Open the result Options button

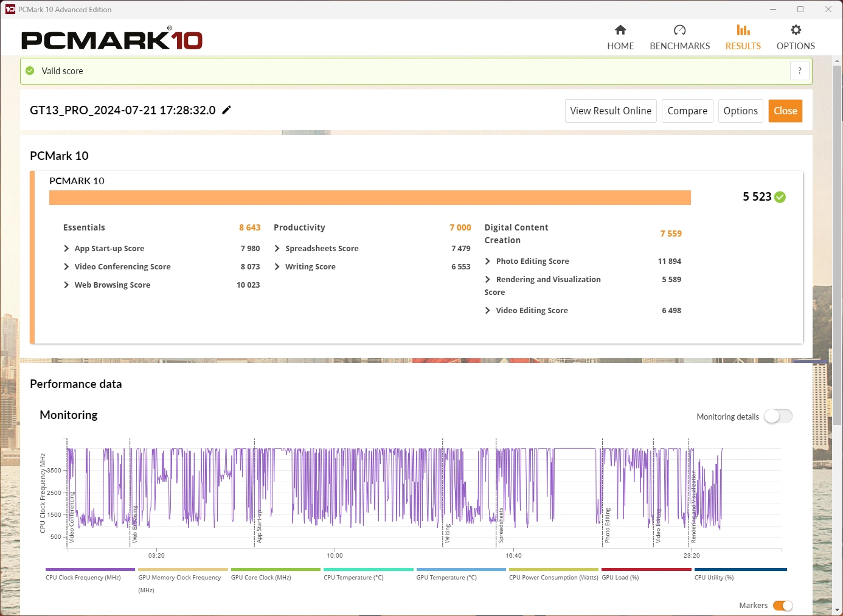coord(741,111)
